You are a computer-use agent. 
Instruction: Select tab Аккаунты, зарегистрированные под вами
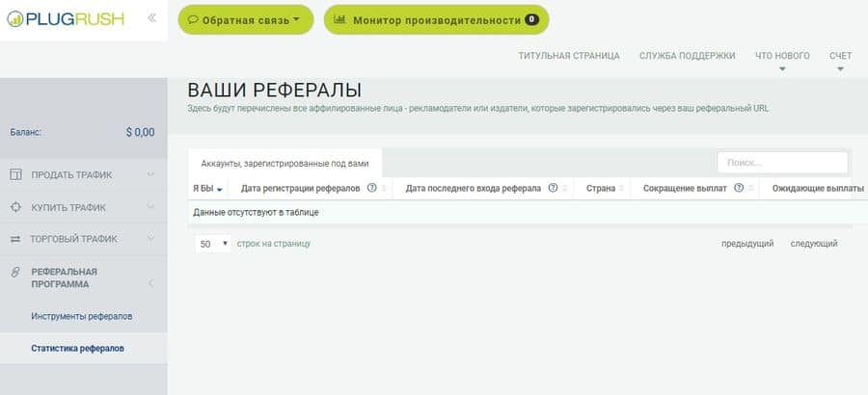(x=285, y=164)
